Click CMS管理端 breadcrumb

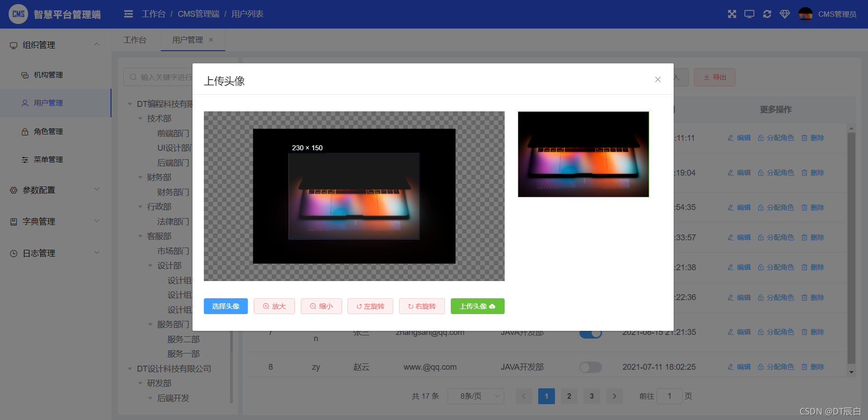click(198, 14)
